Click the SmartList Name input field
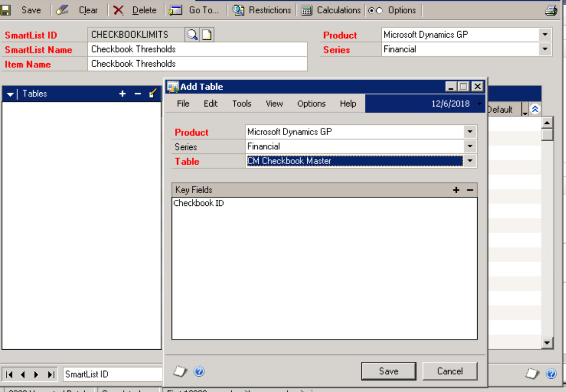This screenshot has width=566, height=392. 198,49
